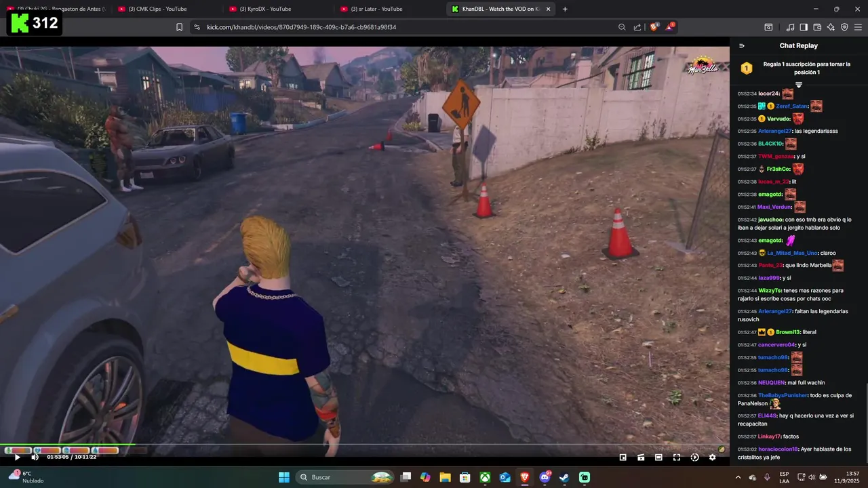This screenshot has height=488, width=868.
Task: Open Xbox app from taskbar
Action: click(x=485, y=477)
